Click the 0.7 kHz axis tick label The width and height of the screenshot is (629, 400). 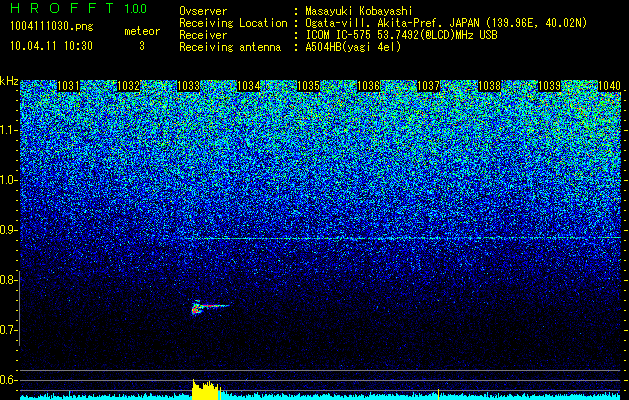8,330
